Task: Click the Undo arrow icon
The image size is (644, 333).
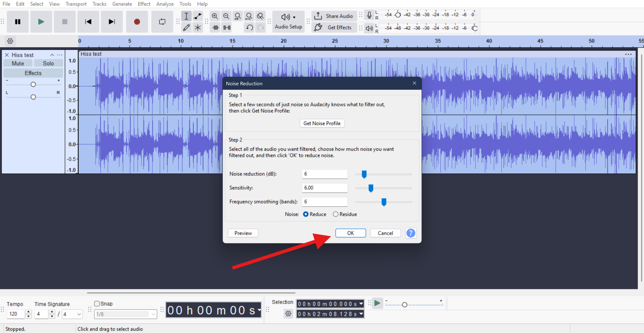Action: click(249, 27)
